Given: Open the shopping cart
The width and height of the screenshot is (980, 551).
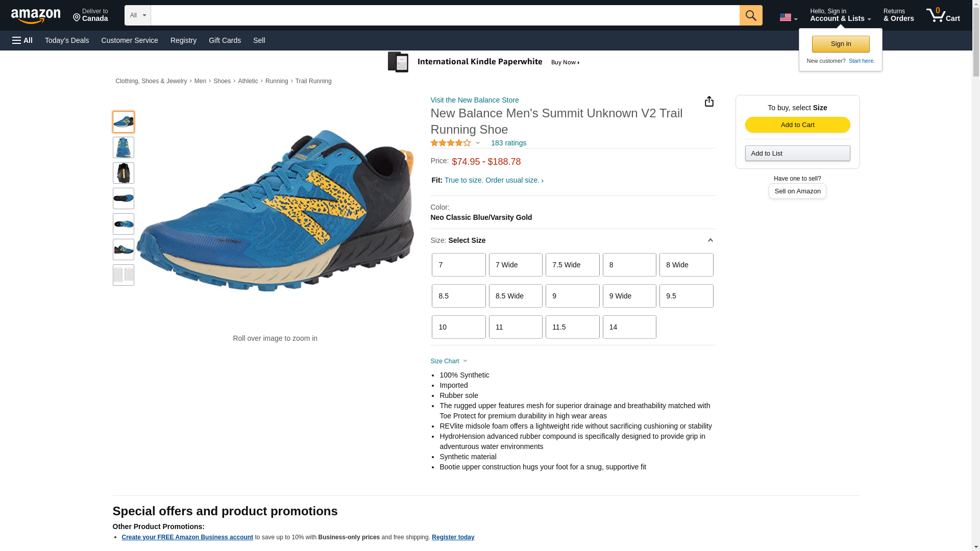Looking at the screenshot, I should 943,15.
